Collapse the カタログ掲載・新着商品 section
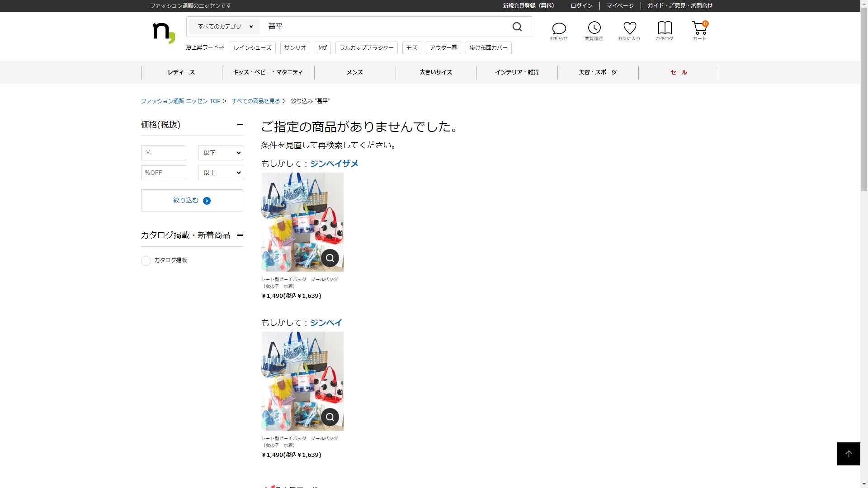 click(240, 235)
